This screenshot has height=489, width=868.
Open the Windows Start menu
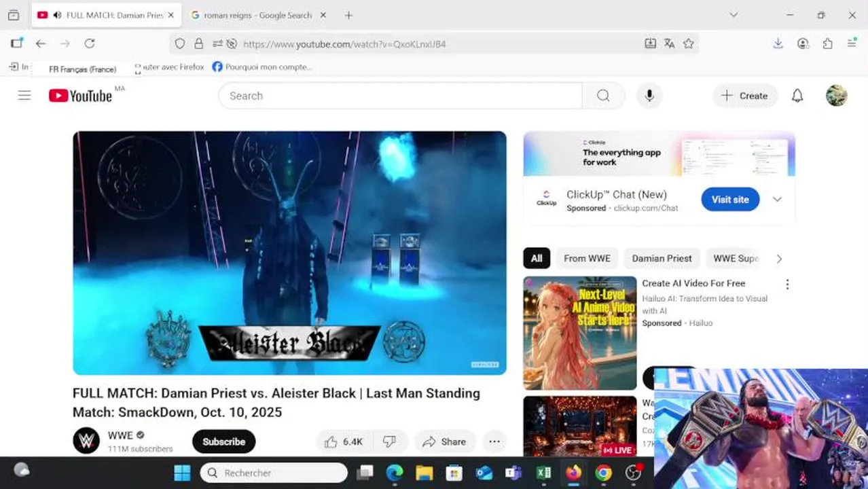point(182,473)
